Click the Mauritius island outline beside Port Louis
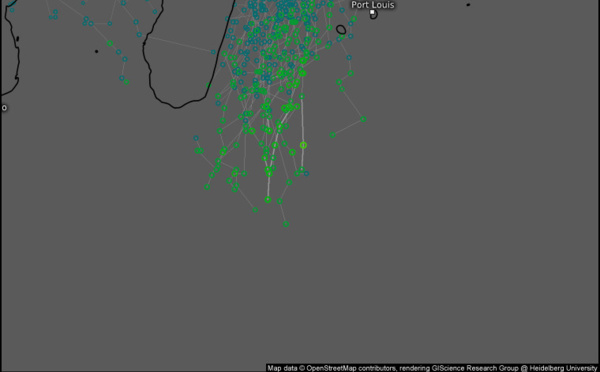This screenshot has height=372, width=600. click(x=373, y=15)
